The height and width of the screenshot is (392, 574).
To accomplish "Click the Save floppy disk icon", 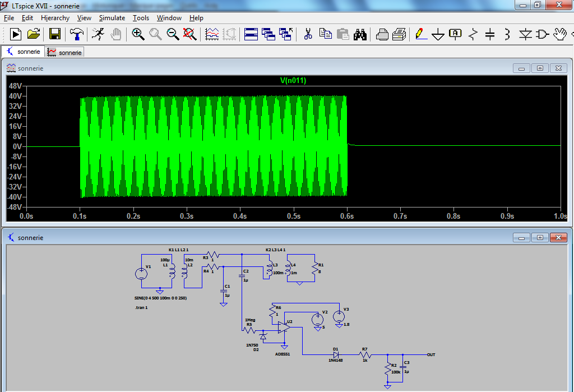I will 55,34.
